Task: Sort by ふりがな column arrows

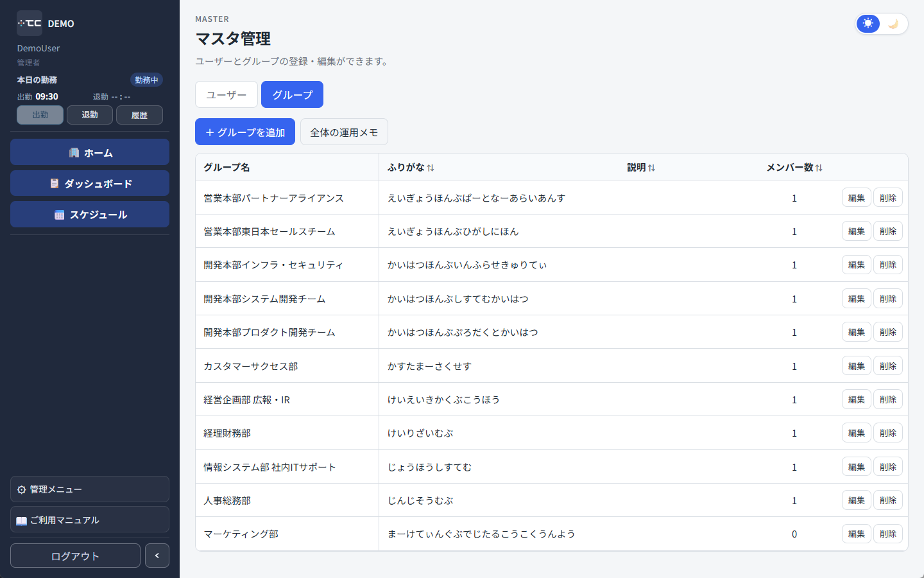Action: coord(431,168)
